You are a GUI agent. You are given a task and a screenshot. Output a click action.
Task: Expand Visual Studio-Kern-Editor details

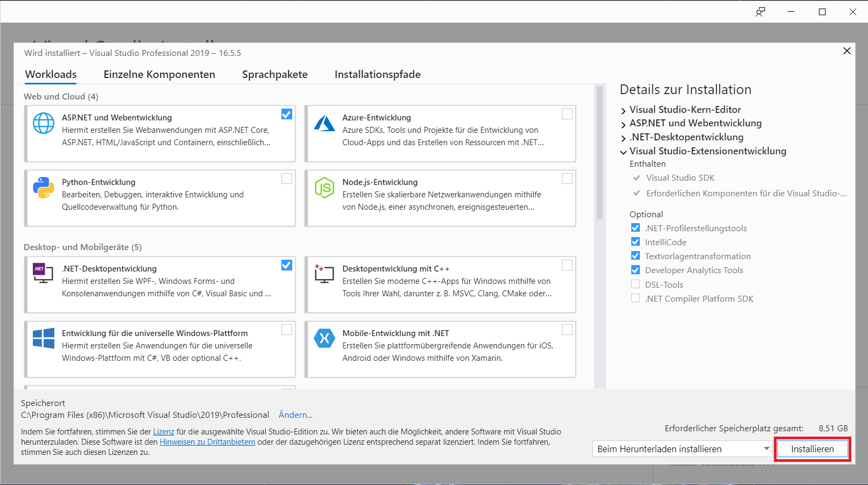pyautogui.click(x=624, y=110)
